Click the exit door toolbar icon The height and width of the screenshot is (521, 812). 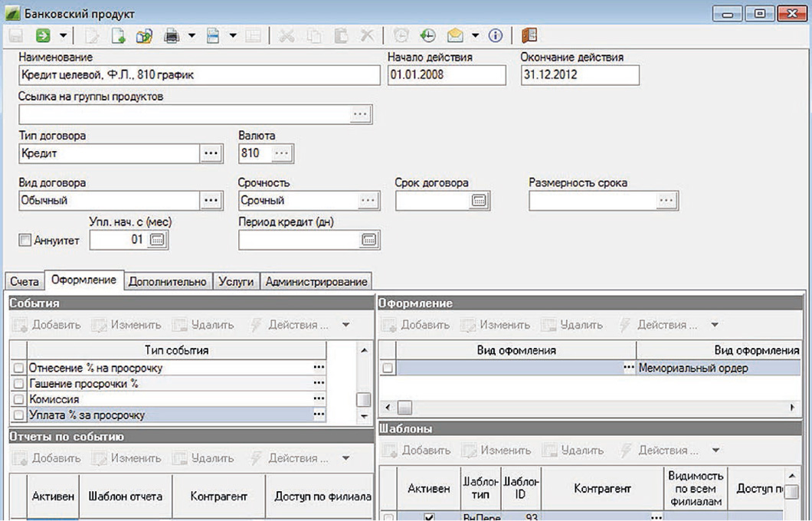(529, 35)
